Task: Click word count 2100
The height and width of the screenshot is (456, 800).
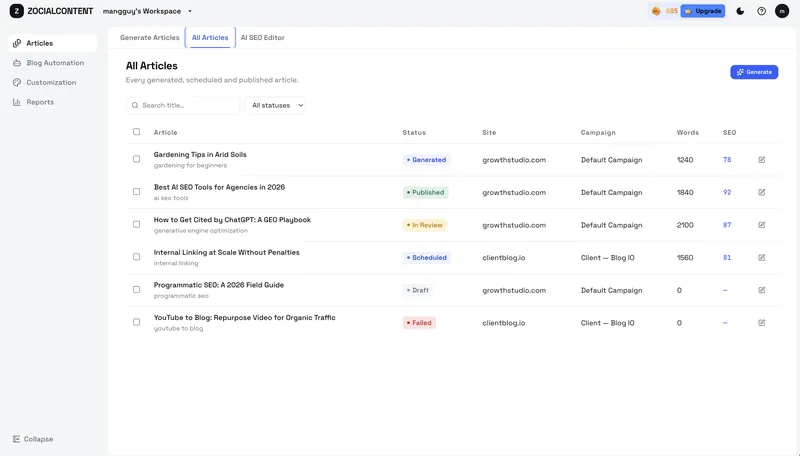Action: coord(685,225)
